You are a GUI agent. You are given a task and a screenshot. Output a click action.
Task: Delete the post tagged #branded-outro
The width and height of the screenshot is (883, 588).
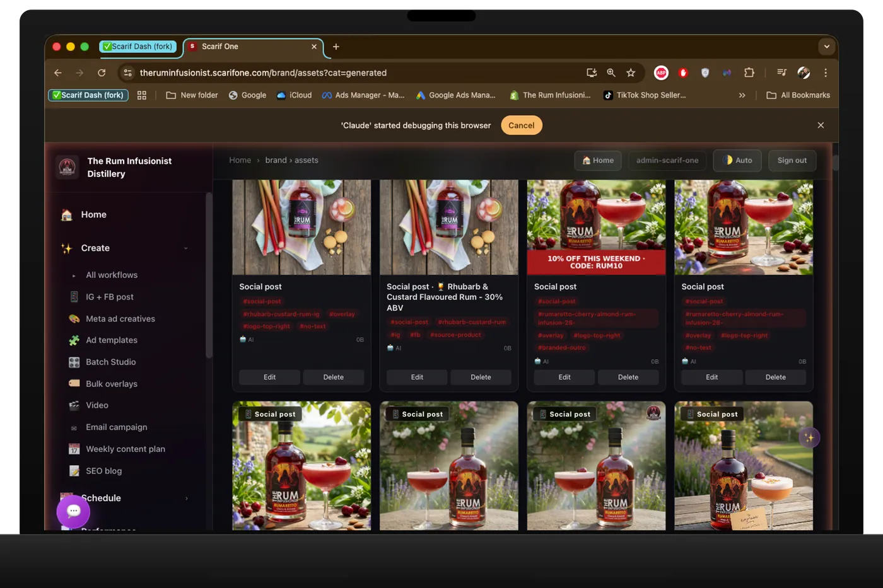[628, 378]
